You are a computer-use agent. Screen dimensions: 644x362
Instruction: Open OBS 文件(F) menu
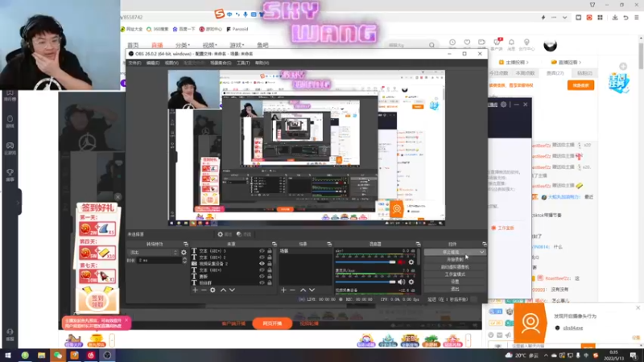tap(134, 63)
